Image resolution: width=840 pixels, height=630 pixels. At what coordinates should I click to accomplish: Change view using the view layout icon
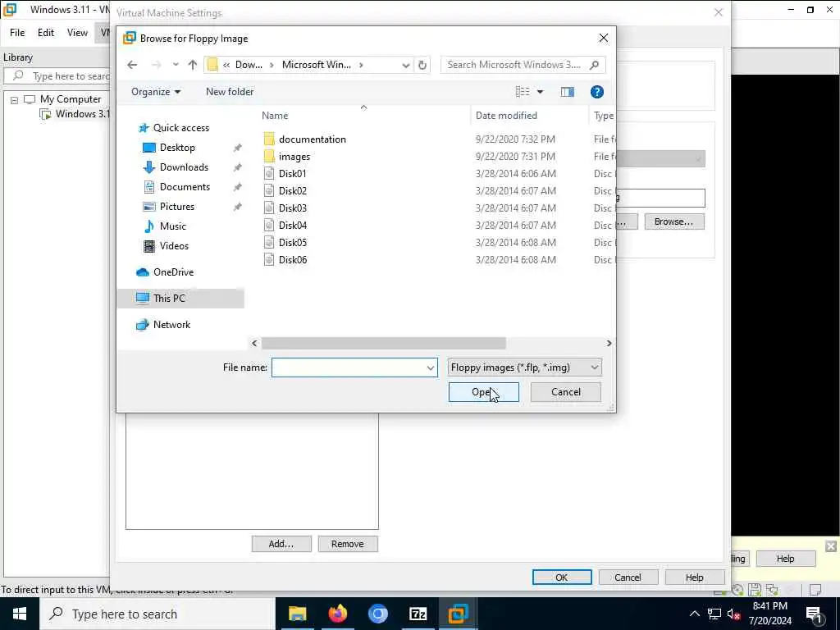(523, 92)
